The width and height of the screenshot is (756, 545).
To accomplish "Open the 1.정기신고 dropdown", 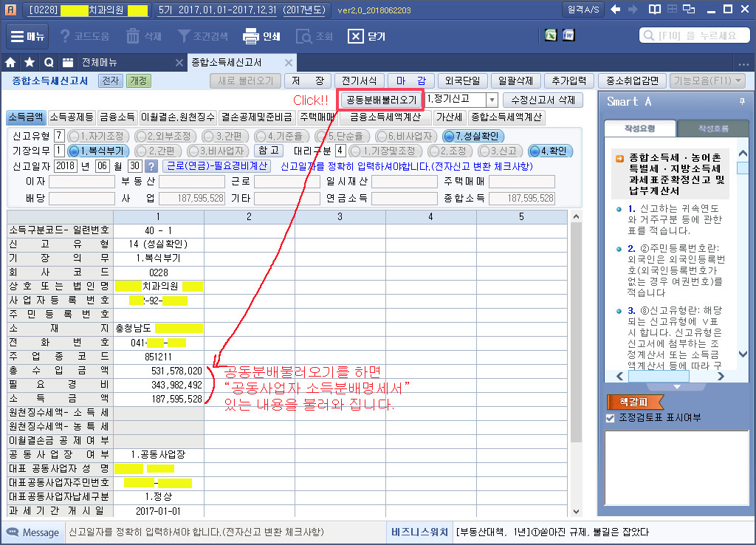I will coord(491,100).
